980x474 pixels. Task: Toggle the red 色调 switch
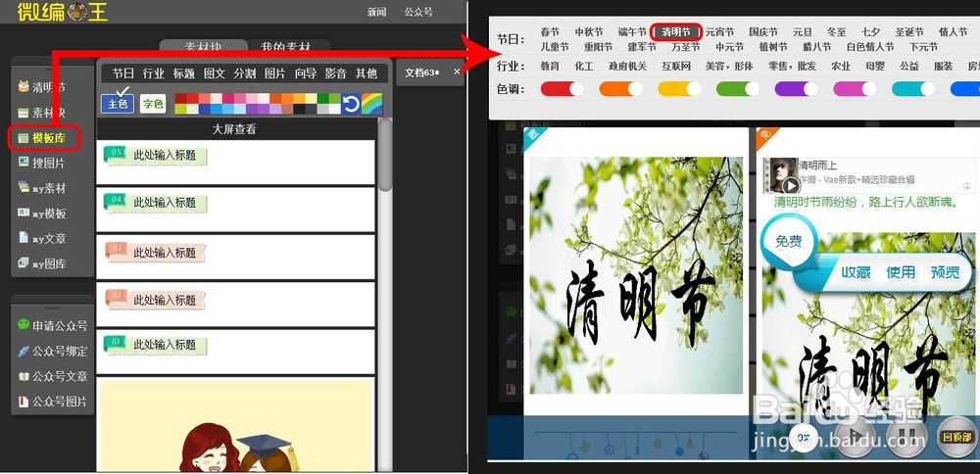[x=562, y=89]
